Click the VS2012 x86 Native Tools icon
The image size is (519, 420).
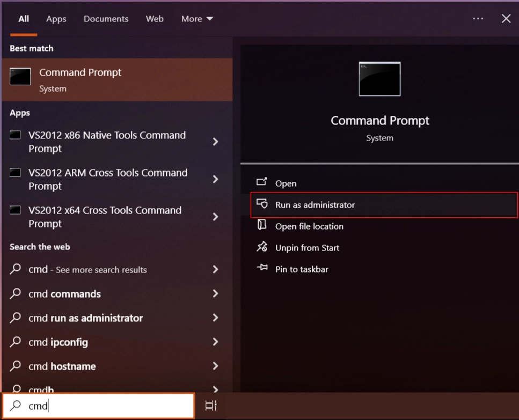15,135
